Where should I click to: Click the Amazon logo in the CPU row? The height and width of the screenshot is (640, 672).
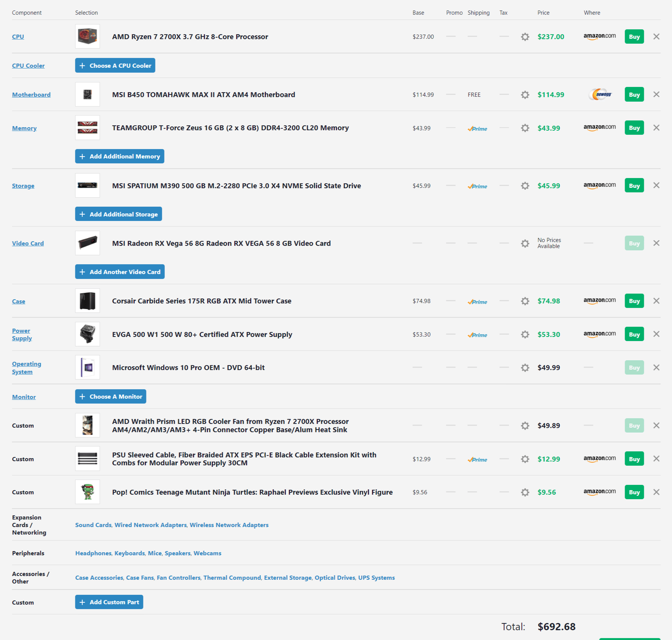pos(600,37)
